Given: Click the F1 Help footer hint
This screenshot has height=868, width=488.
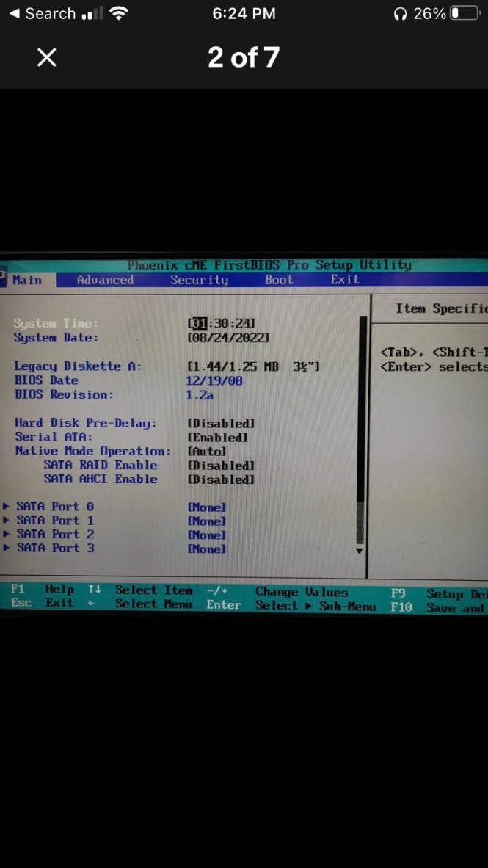Looking at the screenshot, I should pos(42,590).
